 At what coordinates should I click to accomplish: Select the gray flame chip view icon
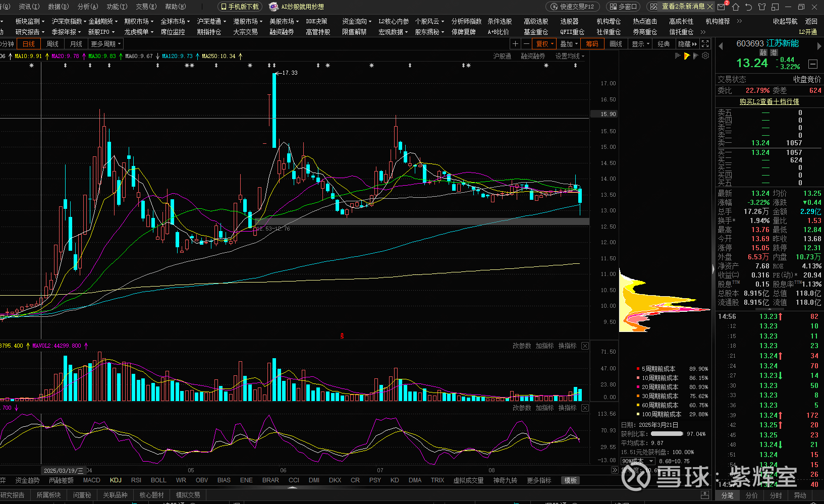click(696, 56)
